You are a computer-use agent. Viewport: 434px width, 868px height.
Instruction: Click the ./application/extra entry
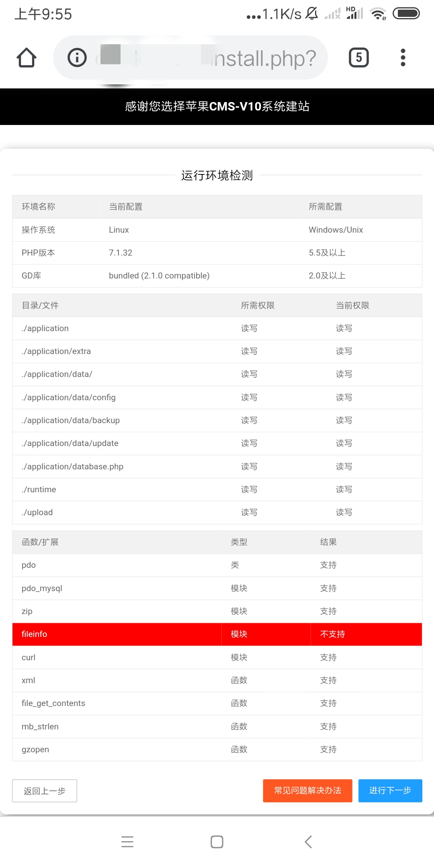click(56, 351)
